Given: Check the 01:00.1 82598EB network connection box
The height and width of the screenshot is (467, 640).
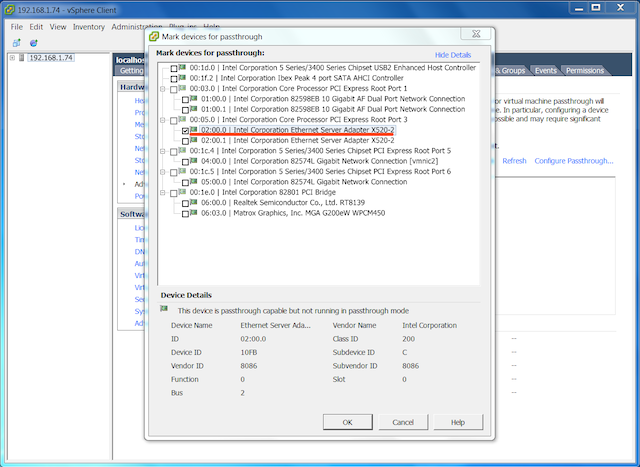Looking at the screenshot, I should pyautogui.click(x=185, y=110).
